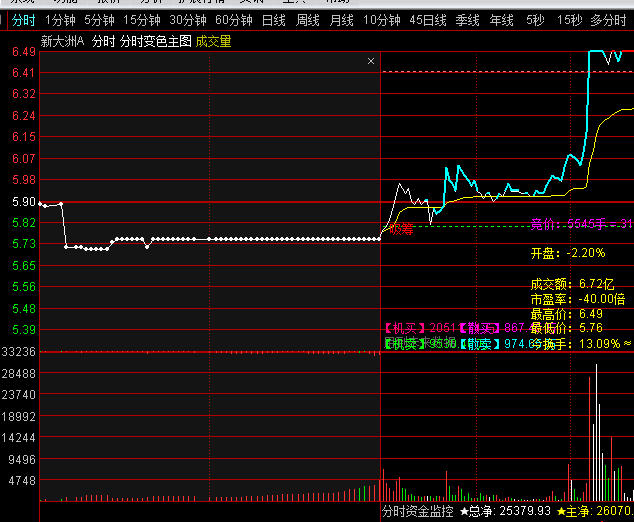Select the 15秒 period tab

coord(569,20)
